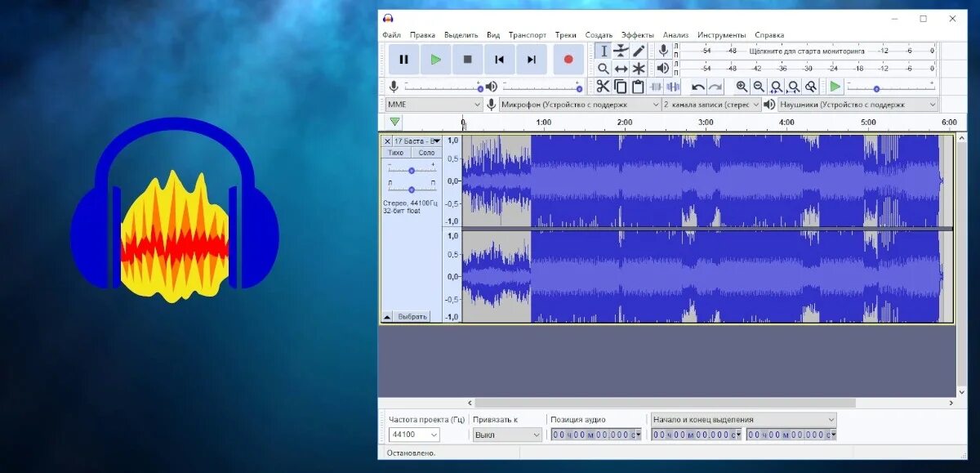Select the Zoom (magnifier) tool
Screen dimensions: 980x473
coord(604,69)
